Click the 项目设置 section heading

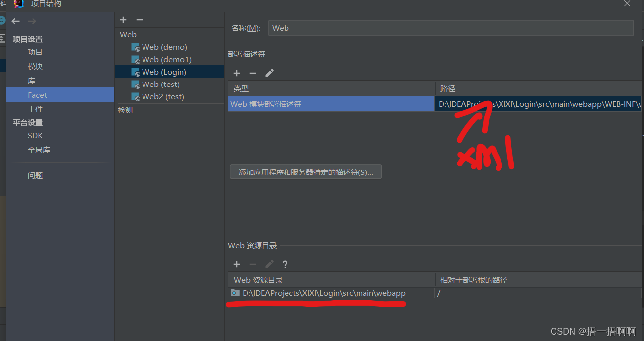(x=28, y=39)
